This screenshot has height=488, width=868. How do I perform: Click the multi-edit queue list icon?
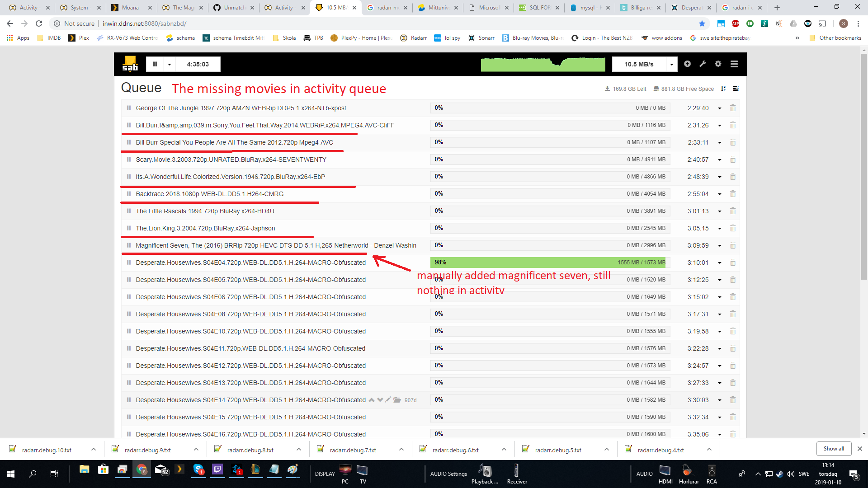(736, 89)
